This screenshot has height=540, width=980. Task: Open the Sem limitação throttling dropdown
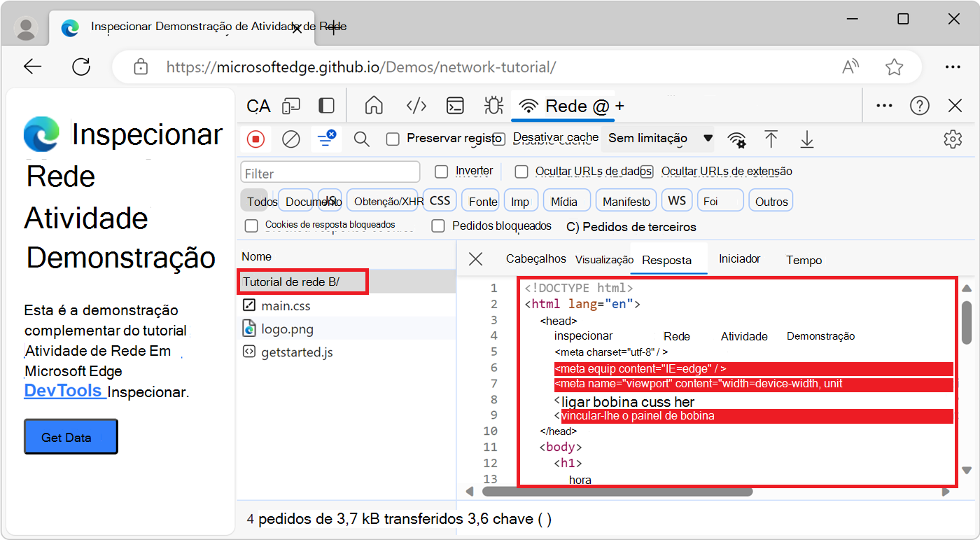pyautogui.click(x=659, y=139)
